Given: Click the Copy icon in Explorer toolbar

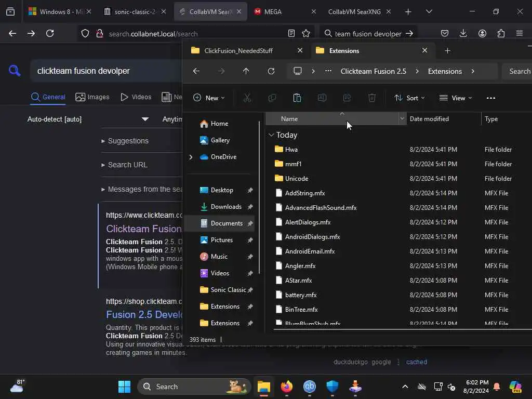Looking at the screenshot, I should (x=272, y=98).
